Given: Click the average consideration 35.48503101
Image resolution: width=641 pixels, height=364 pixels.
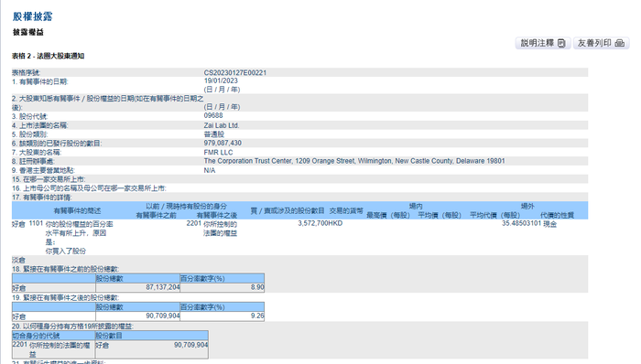Looking at the screenshot, I should click(x=521, y=223).
